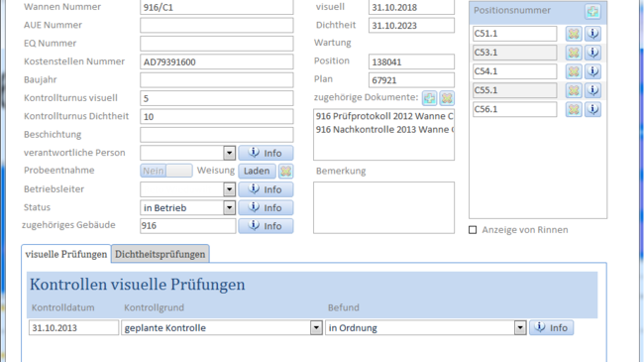Add a new Positionsnummer with plus icon

pyautogui.click(x=592, y=11)
